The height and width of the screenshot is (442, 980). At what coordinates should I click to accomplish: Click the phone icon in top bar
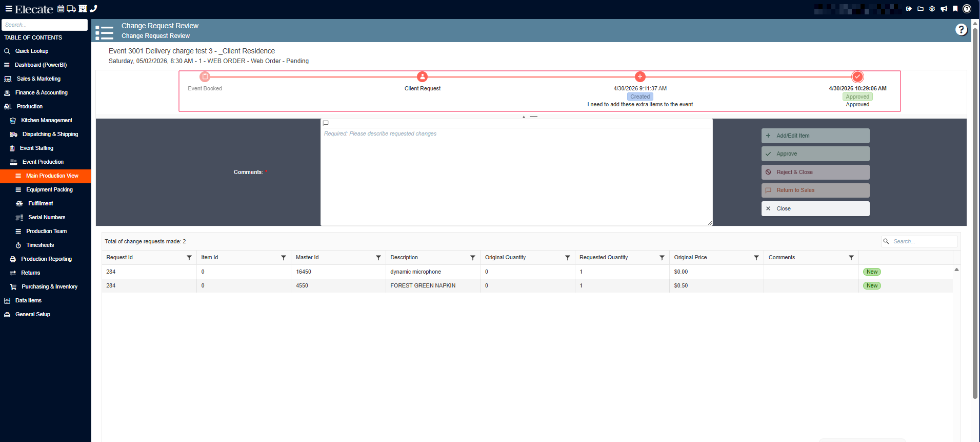tap(93, 9)
